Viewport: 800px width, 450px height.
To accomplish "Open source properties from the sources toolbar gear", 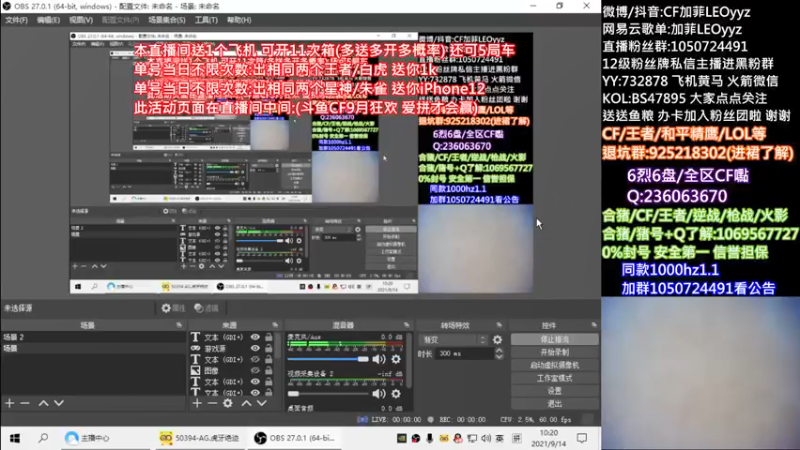I will pos(228,404).
